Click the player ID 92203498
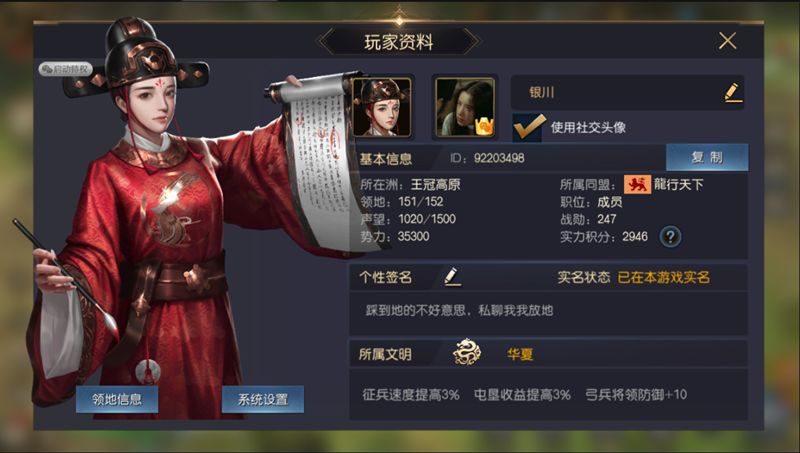This screenshot has width=800, height=453. (x=499, y=158)
